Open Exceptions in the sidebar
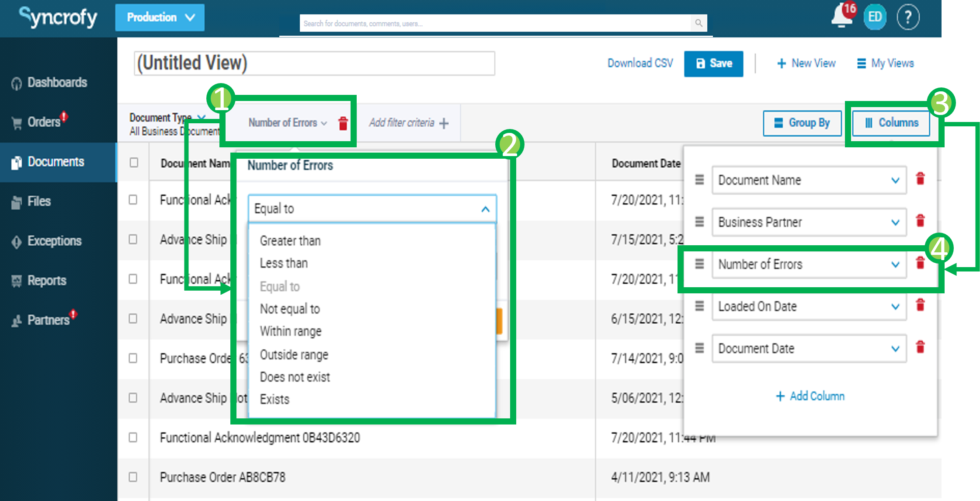 pyautogui.click(x=54, y=241)
